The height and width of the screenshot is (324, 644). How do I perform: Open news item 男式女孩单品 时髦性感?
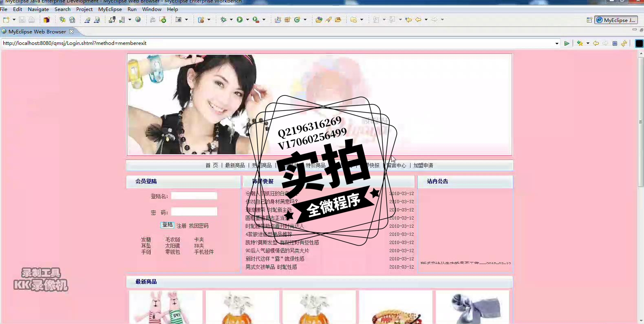271,267
